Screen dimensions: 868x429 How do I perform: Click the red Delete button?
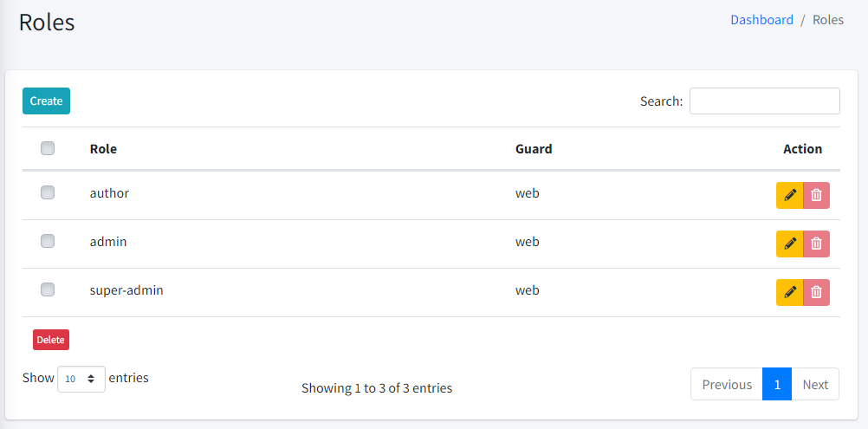(51, 340)
